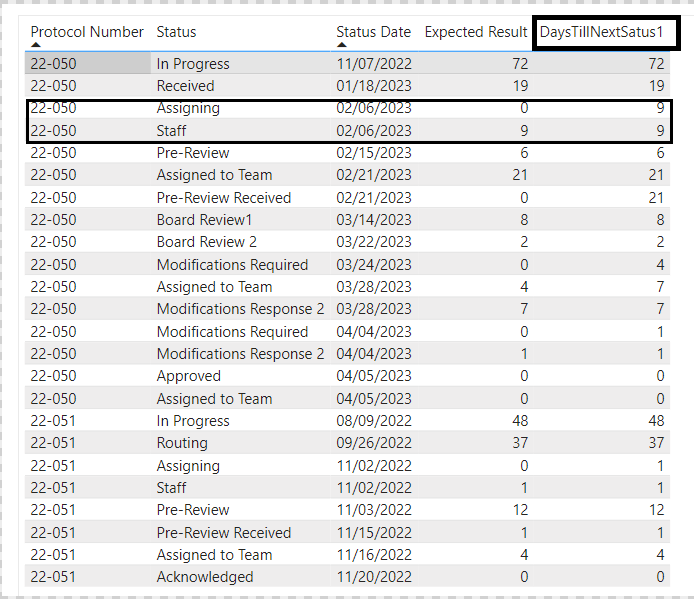This screenshot has height=599, width=694.
Task: Select In Progress status in 11/07/2022 row
Action: tap(193, 64)
